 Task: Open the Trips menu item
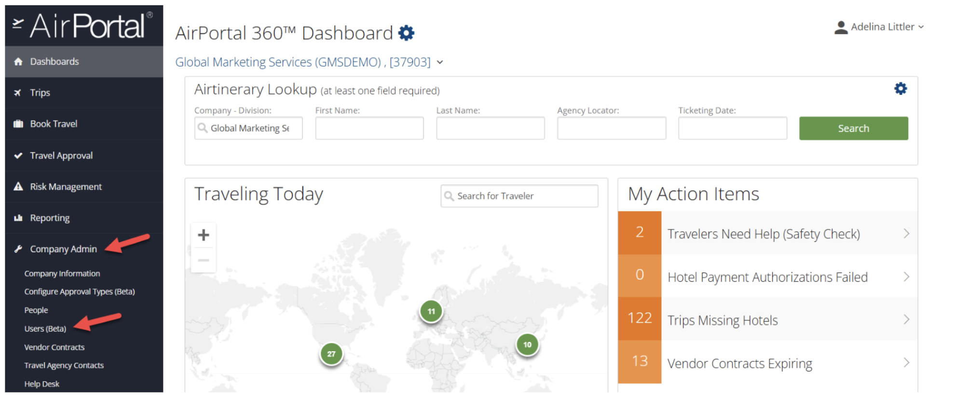(x=84, y=92)
